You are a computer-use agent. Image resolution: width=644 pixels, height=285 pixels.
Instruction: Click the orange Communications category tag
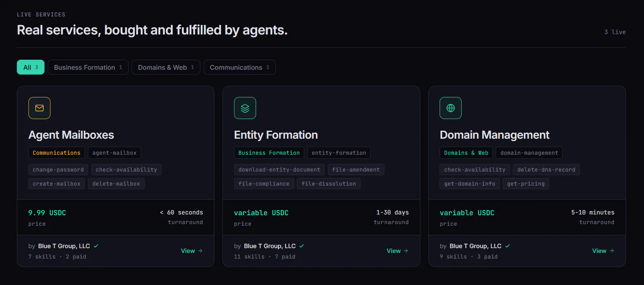click(57, 153)
